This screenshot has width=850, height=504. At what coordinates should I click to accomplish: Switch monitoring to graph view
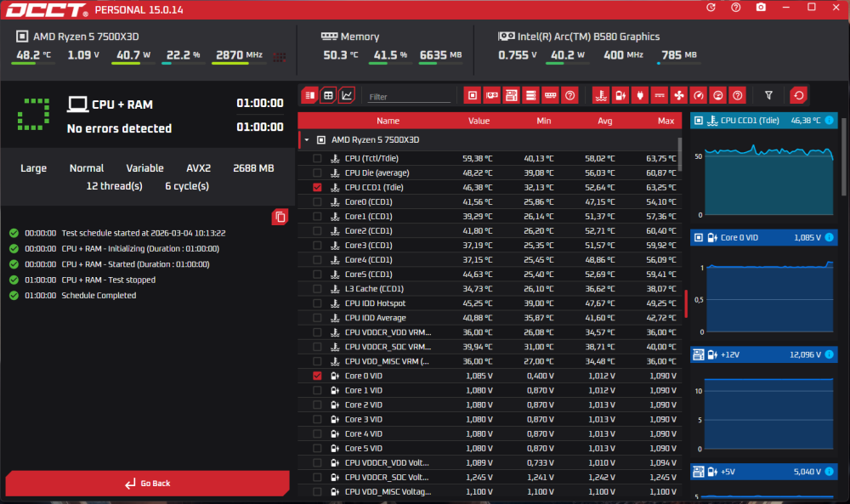(347, 95)
